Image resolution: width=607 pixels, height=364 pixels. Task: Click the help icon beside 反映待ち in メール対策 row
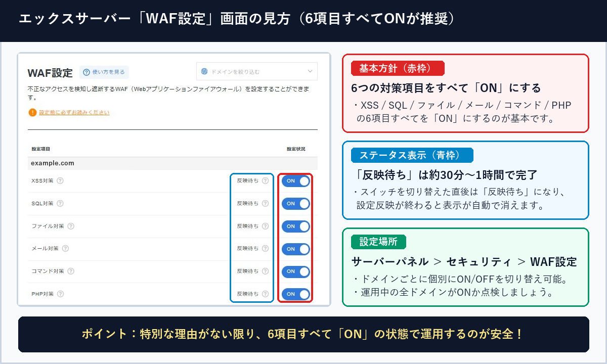[265, 249]
